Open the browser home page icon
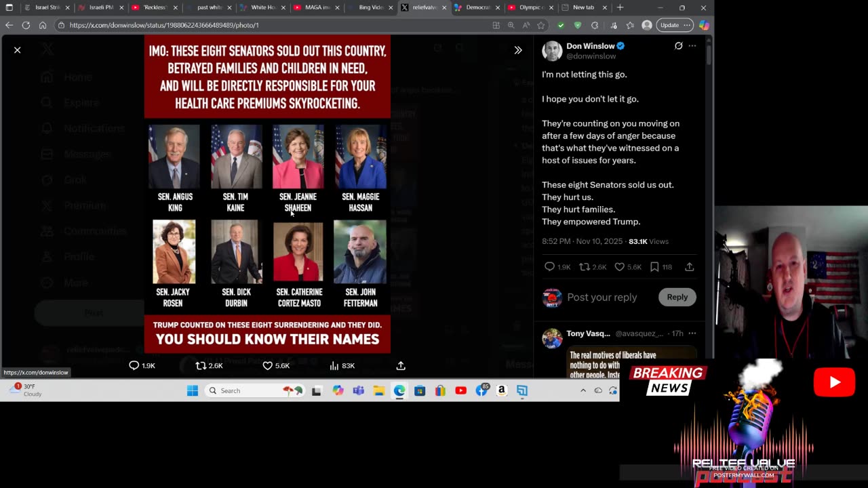The width and height of the screenshot is (868, 488). (43, 25)
